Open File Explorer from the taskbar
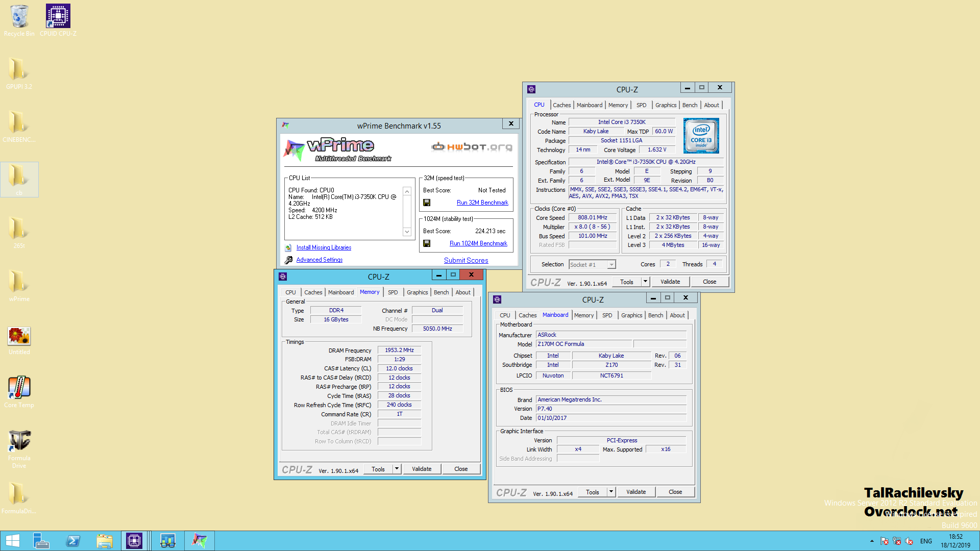The width and height of the screenshot is (980, 551). pos(105,541)
